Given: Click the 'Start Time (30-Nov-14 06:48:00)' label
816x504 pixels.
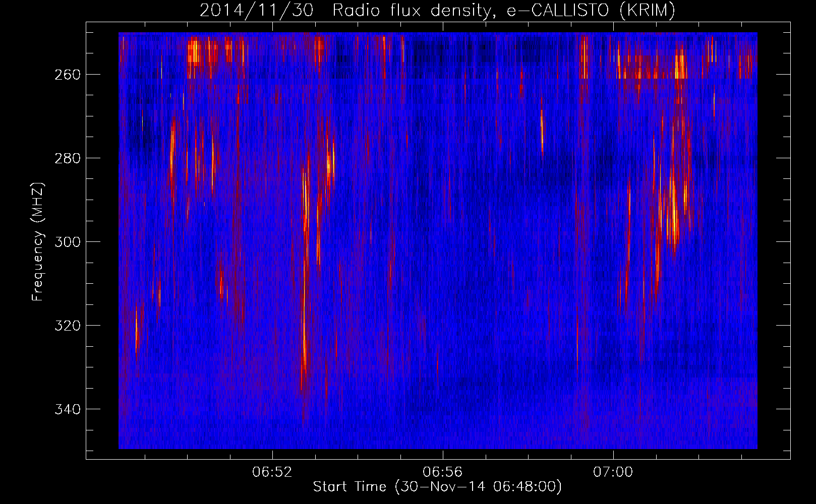Looking at the screenshot, I should click(x=437, y=487).
